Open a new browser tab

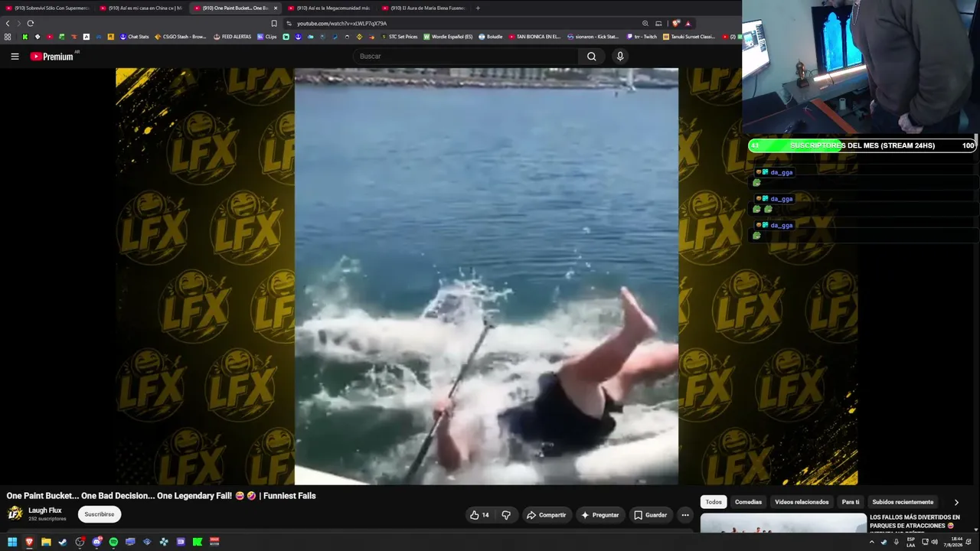tap(478, 8)
